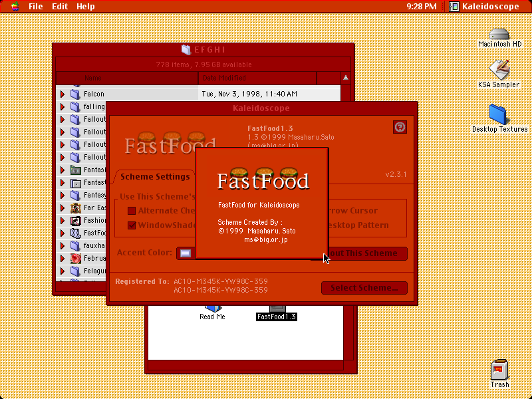Click the Kaleidoscope icon in the menu bar

point(454,6)
